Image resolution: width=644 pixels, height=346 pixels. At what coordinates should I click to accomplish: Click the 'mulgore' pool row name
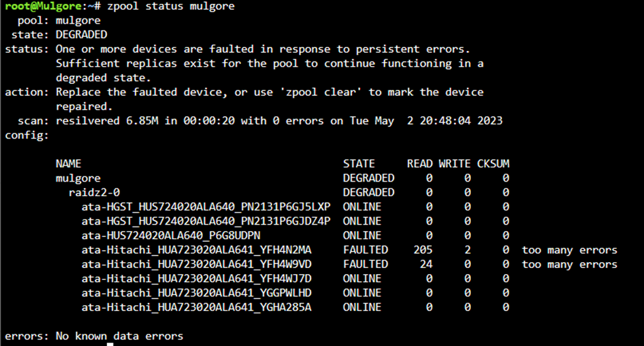(x=78, y=178)
